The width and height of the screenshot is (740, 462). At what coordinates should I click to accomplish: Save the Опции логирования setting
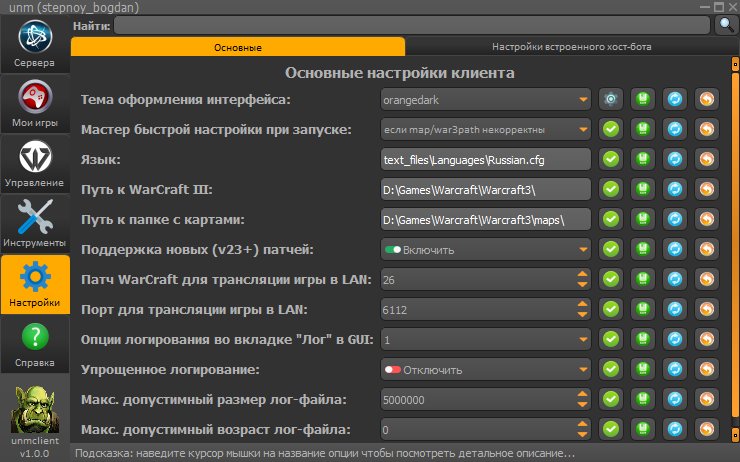click(x=643, y=339)
